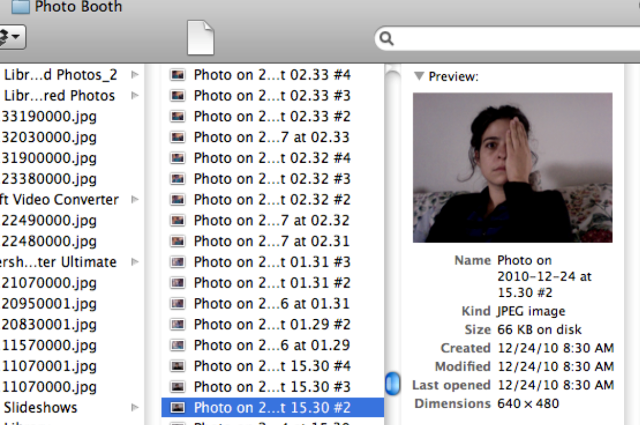
Task: Expand the Video Converter folder arrow
Action: tap(135, 200)
